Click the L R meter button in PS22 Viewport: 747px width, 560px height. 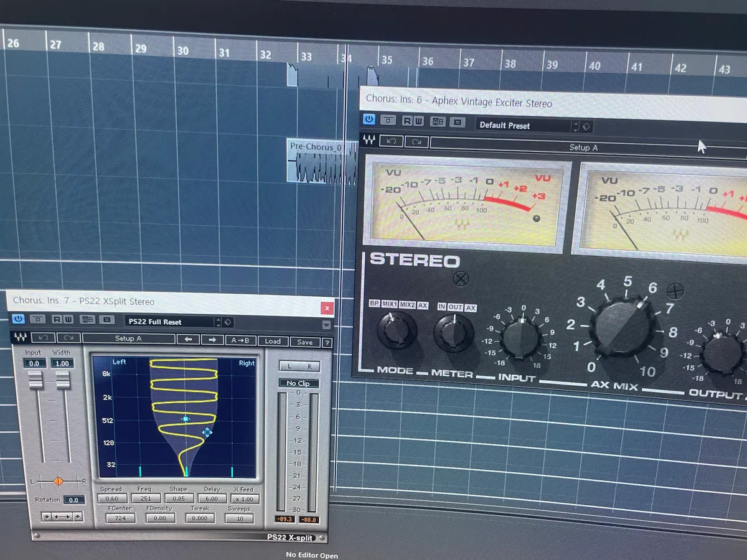[299, 366]
